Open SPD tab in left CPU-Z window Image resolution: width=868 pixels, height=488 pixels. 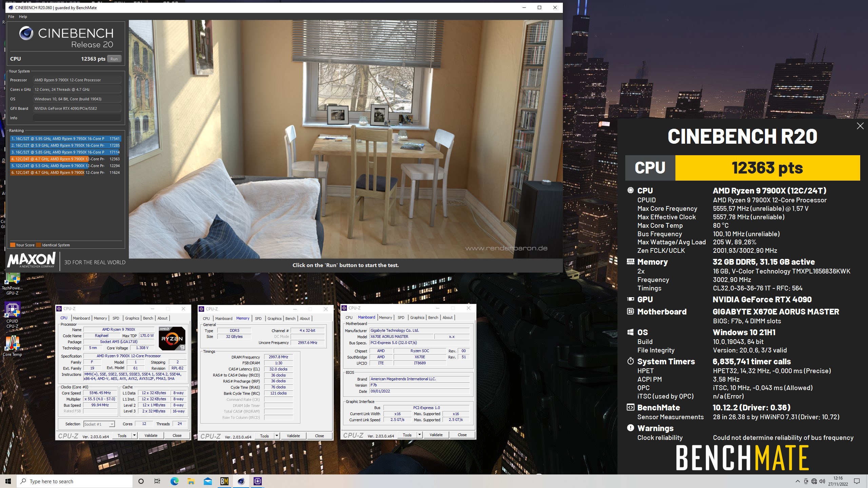[x=116, y=318]
